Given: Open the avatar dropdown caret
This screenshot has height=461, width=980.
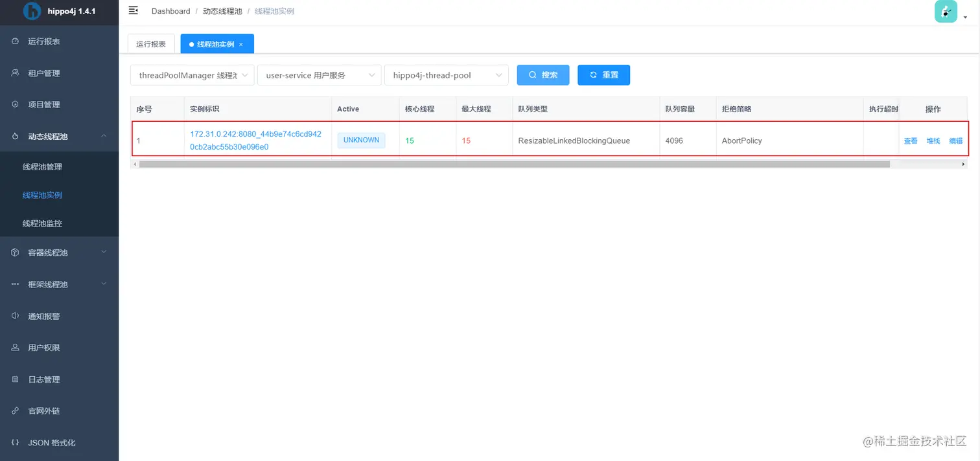Looking at the screenshot, I should tap(965, 17).
